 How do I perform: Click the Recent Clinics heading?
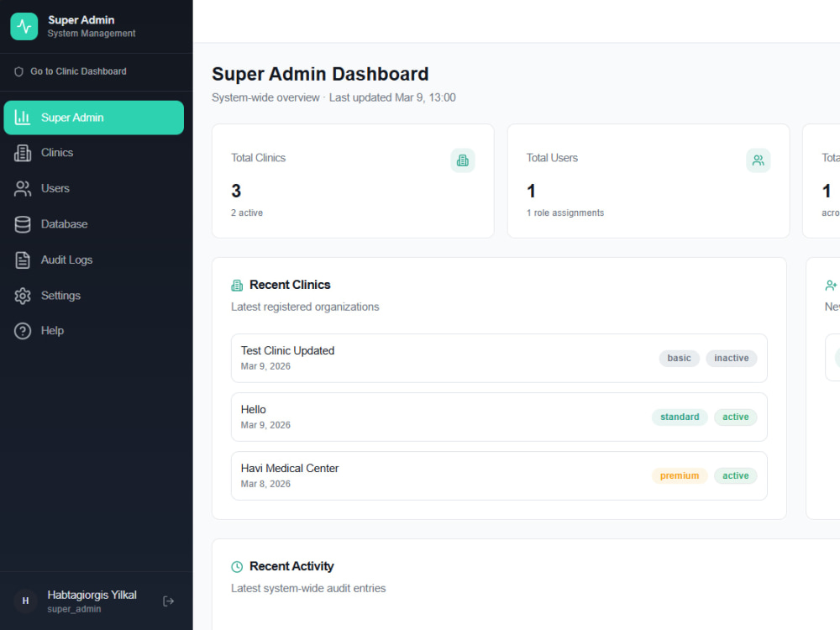coord(290,285)
